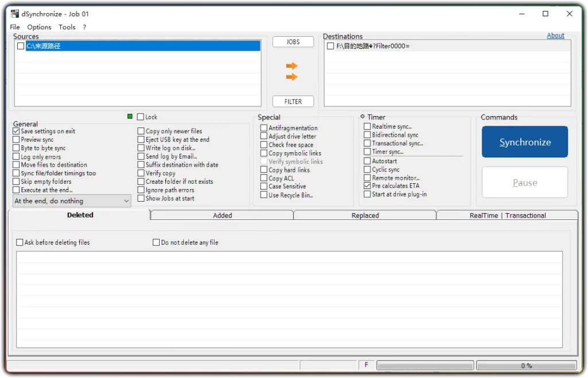Switch to the Replaced tab

pyautogui.click(x=365, y=215)
